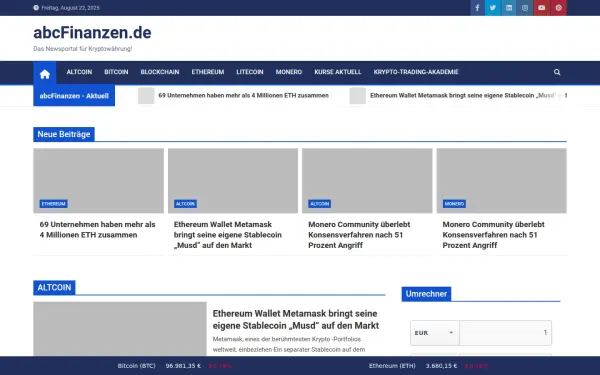Viewport: 600px width, 375px height.
Task: Click the Bitcoin price 96.981,35 €
Action: point(183,366)
